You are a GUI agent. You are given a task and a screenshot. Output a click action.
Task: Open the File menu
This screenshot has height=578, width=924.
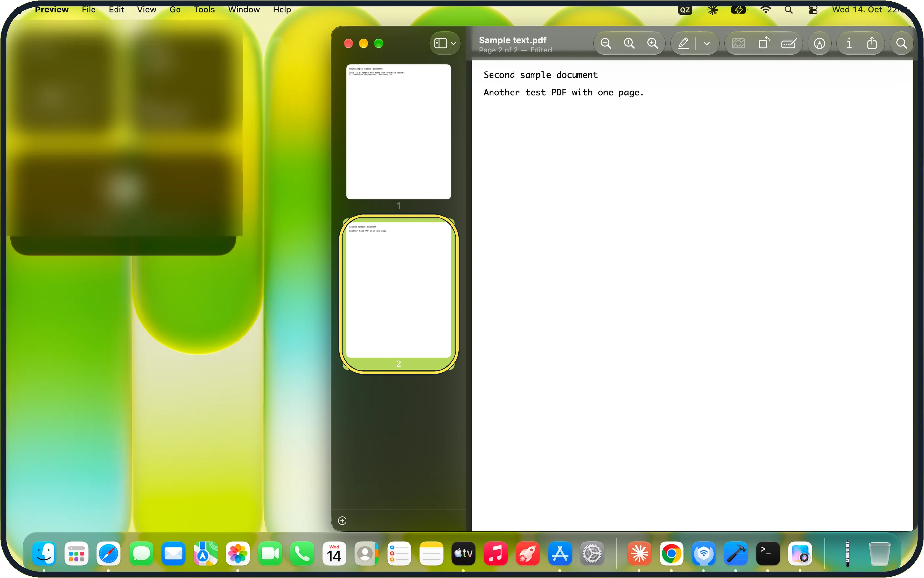click(89, 10)
